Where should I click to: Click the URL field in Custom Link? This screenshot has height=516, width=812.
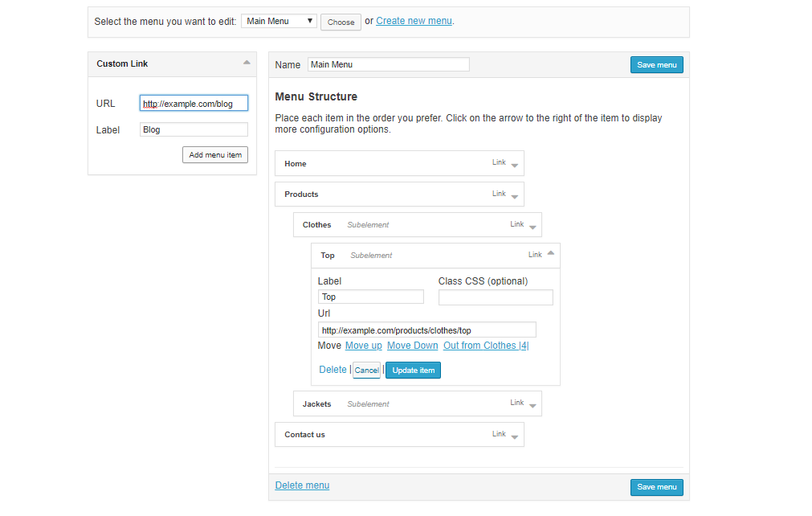tap(194, 104)
